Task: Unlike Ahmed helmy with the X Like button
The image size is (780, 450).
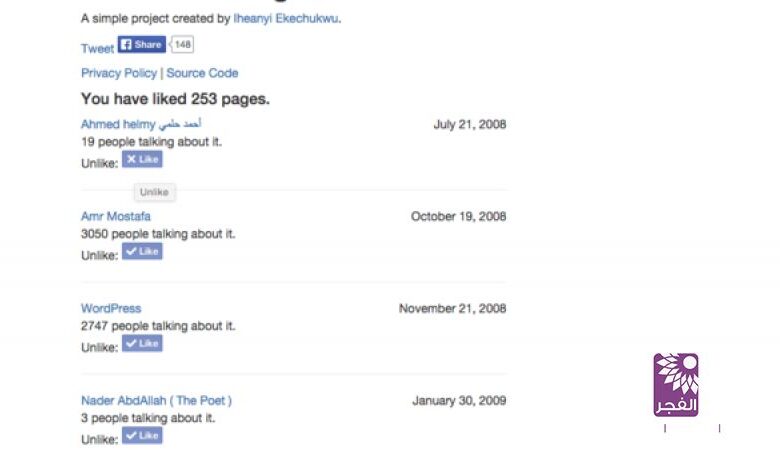Action: pyautogui.click(x=142, y=159)
